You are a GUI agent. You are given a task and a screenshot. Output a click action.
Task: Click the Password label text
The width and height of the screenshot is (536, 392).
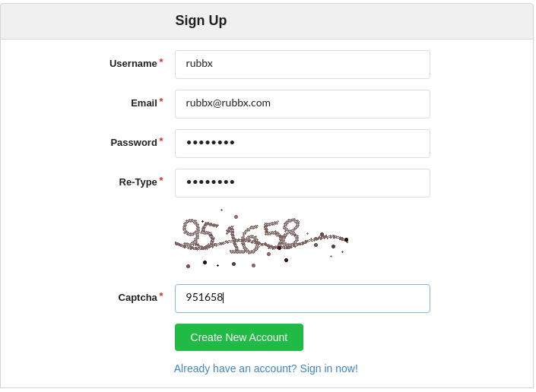click(x=134, y=143)
